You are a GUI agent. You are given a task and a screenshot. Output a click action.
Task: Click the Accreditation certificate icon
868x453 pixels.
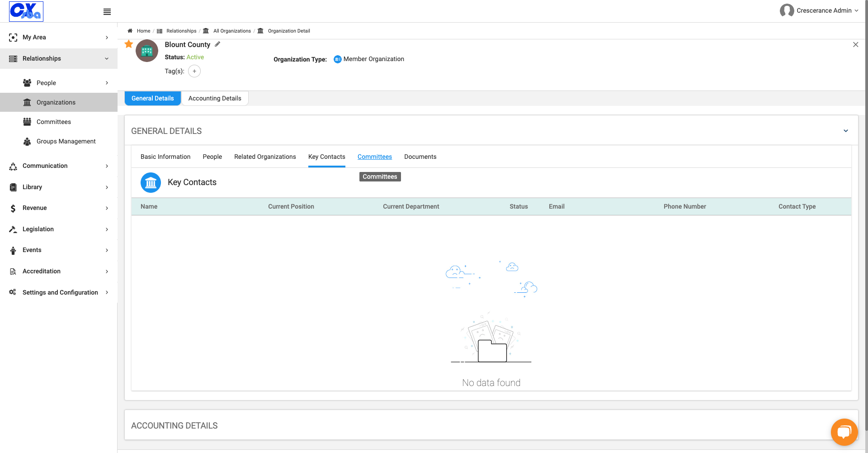tap(13, 272)
